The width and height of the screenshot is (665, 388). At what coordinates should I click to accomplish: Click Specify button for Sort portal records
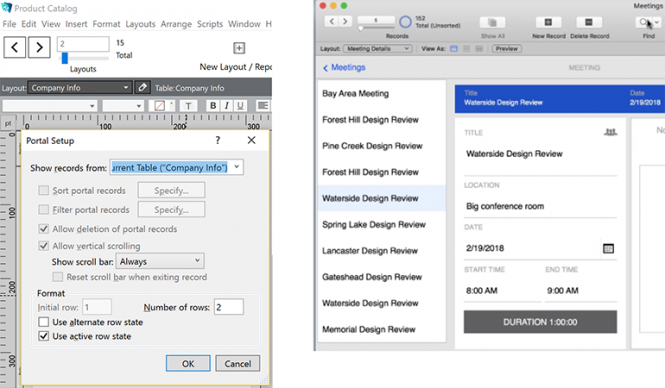(x=171, y=190)
